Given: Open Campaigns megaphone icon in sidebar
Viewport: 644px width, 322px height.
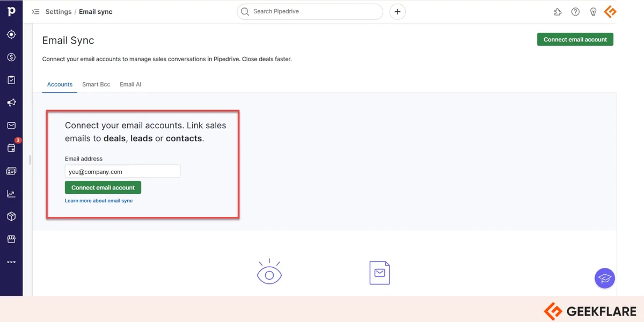Looking at the screenshot, I should [11, 103].
